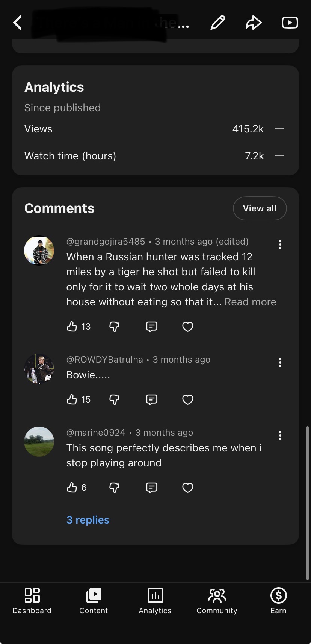Image resolution: width=311 pixels, height=644 pixels.
Task: Reply to @grandgojira5485's comment
Action: [151, 327]
